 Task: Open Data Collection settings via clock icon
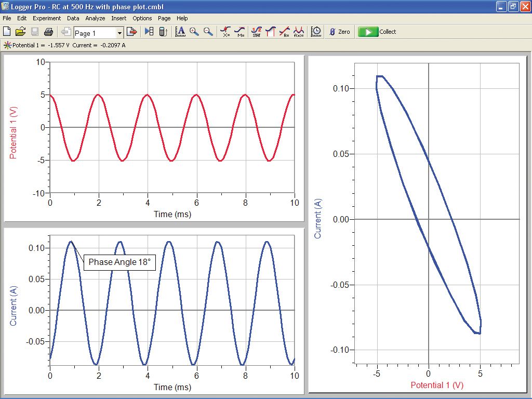pos(315,31)
